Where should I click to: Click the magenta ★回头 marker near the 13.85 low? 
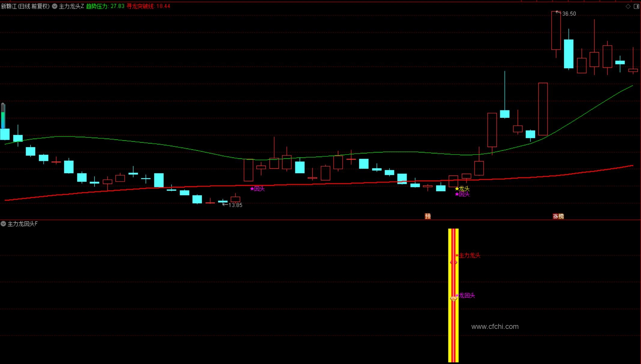257,189
